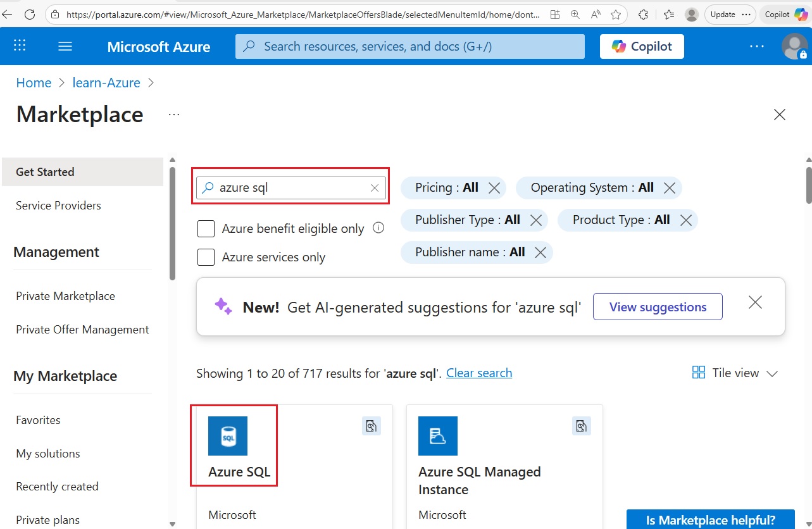This screenshot has width=812, height=529.
Task: Open Copilot from the Azure header
Action: click(x=642, y=46)
